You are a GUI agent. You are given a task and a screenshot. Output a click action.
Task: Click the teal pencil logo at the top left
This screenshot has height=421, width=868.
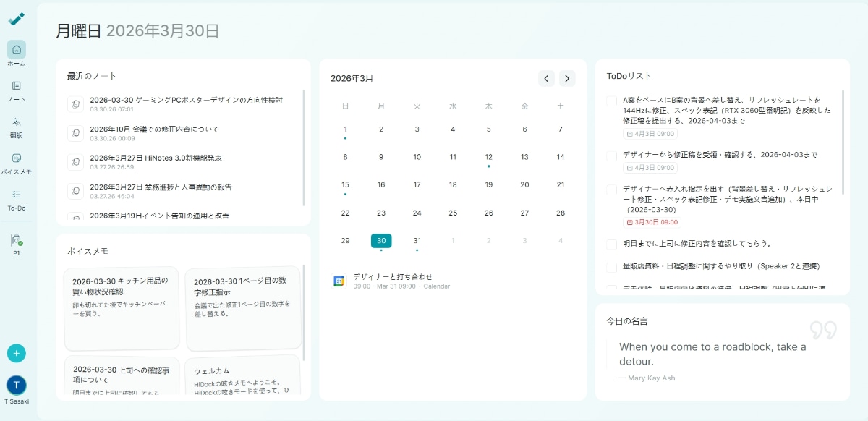point(16,19)
